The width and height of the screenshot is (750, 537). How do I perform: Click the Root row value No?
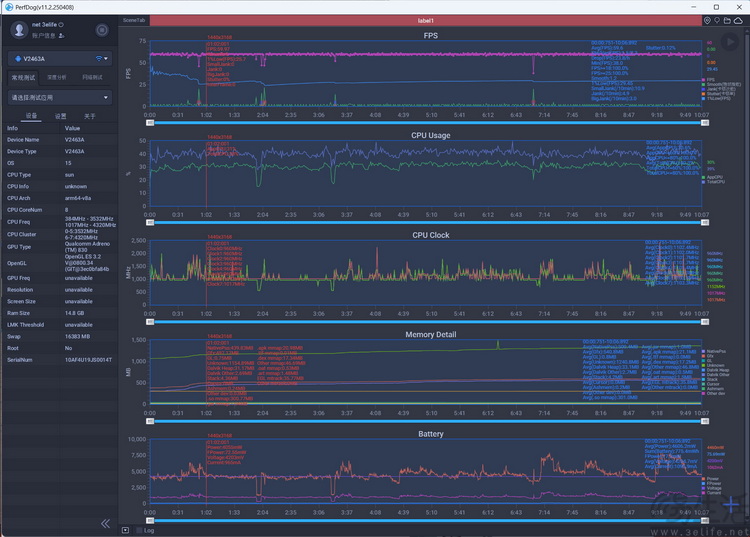coord(68,348)
